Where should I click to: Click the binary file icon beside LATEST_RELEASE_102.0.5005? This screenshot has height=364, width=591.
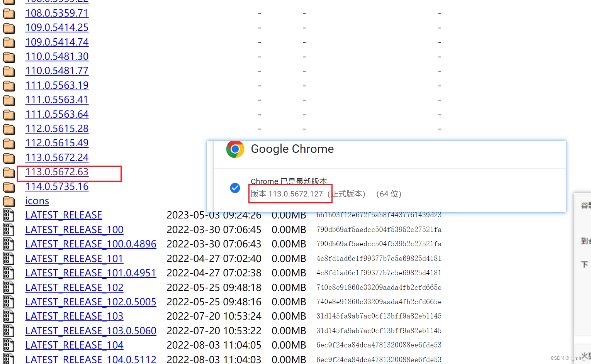(x=8, y=302)
